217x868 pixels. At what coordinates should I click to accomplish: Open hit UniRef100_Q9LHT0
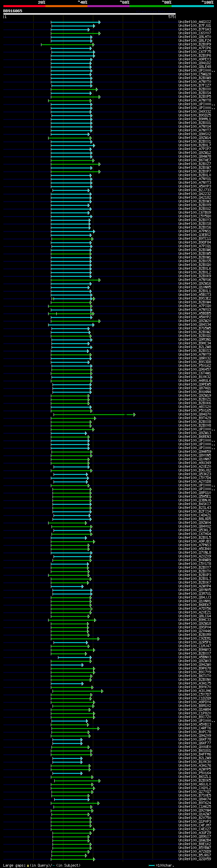click(195, 37)
